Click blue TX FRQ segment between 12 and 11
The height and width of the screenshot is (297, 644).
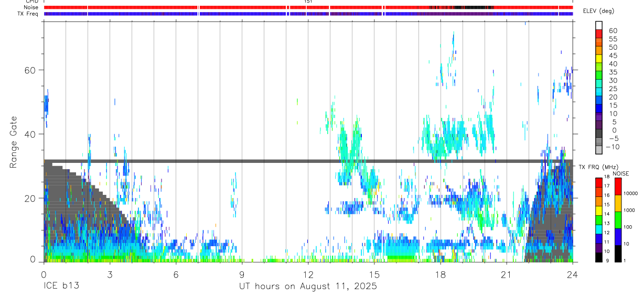click(x=599, y=238)
